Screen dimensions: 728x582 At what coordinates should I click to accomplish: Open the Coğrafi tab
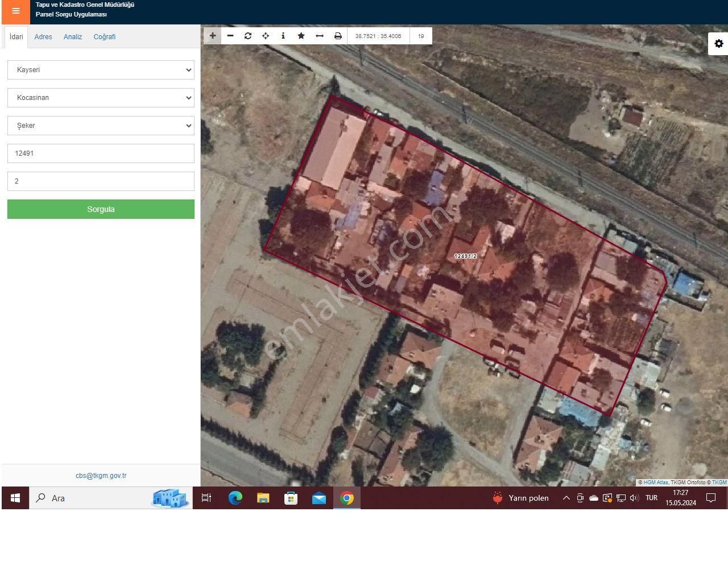pyautogui.click(x=105, y=37)
